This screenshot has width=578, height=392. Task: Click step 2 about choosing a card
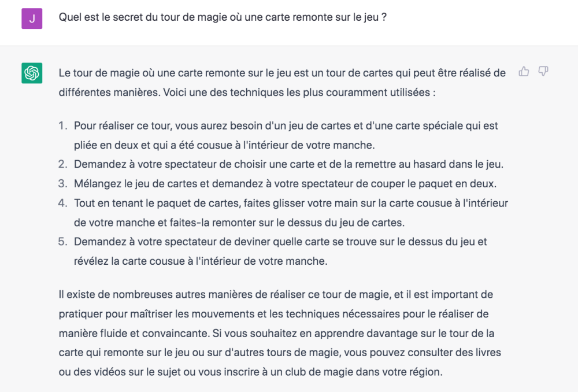pos(288,164)
